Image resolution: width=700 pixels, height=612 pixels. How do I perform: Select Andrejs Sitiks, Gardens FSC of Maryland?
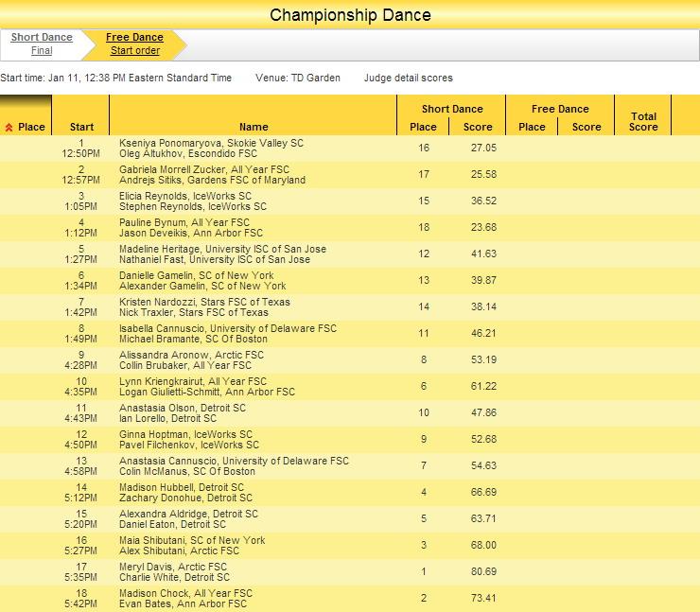pyautogui.click(x=212, y=180)
